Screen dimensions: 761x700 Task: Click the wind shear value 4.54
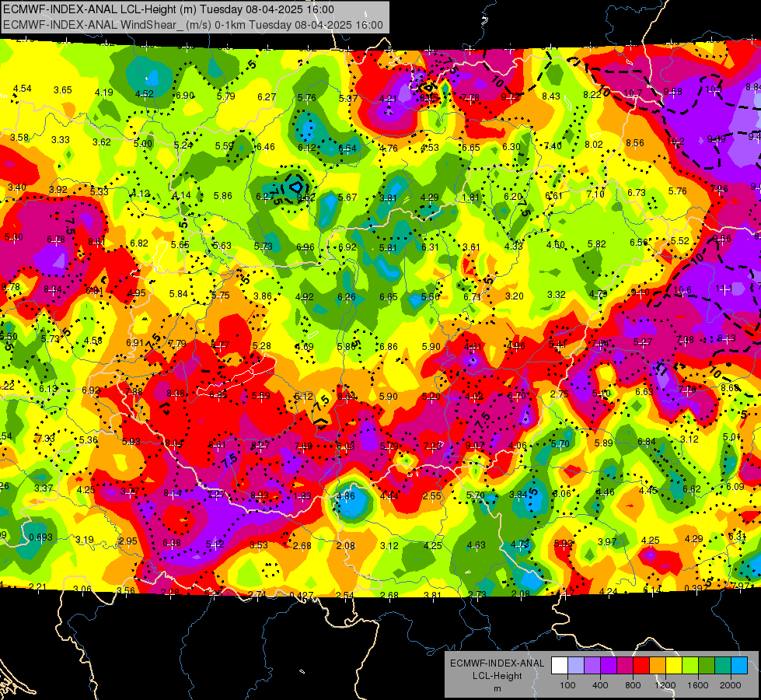23,89
